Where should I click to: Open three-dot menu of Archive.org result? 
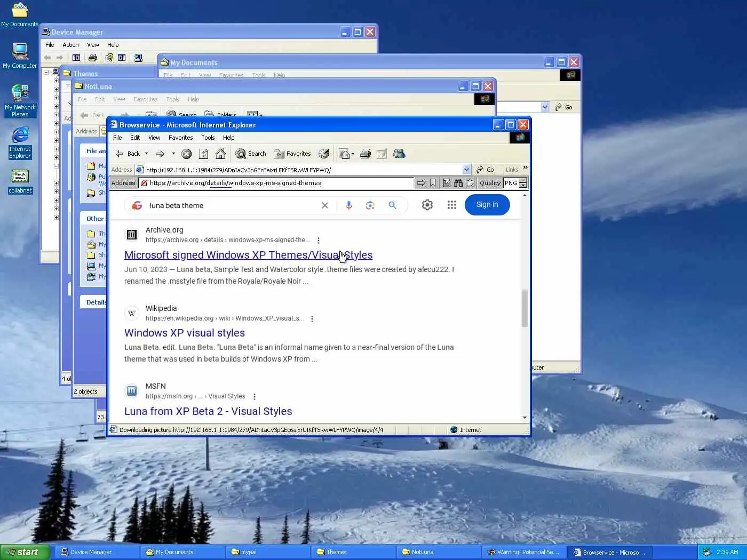click(x=319, y=241)
